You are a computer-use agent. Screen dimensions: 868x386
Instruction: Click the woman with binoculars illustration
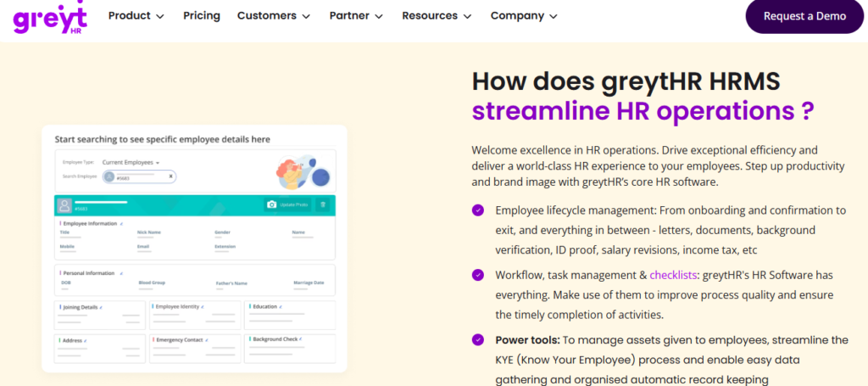tap(303, 171)
